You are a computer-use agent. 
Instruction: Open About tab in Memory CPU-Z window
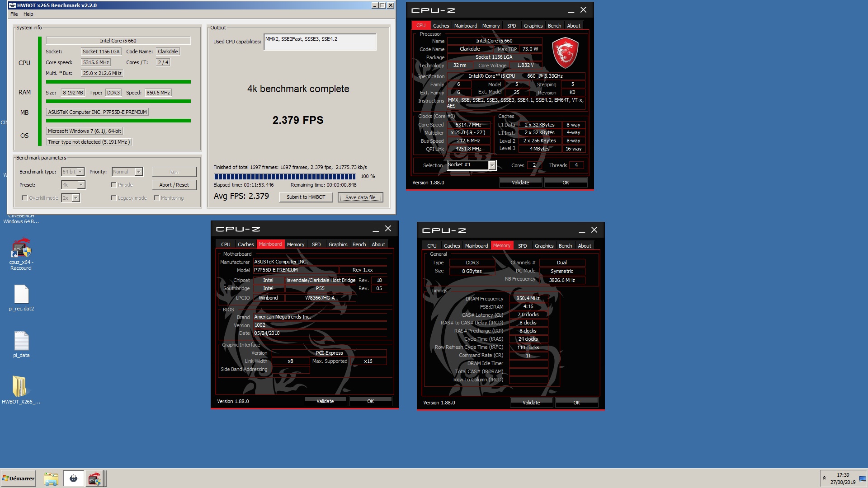tap(585, 246)
